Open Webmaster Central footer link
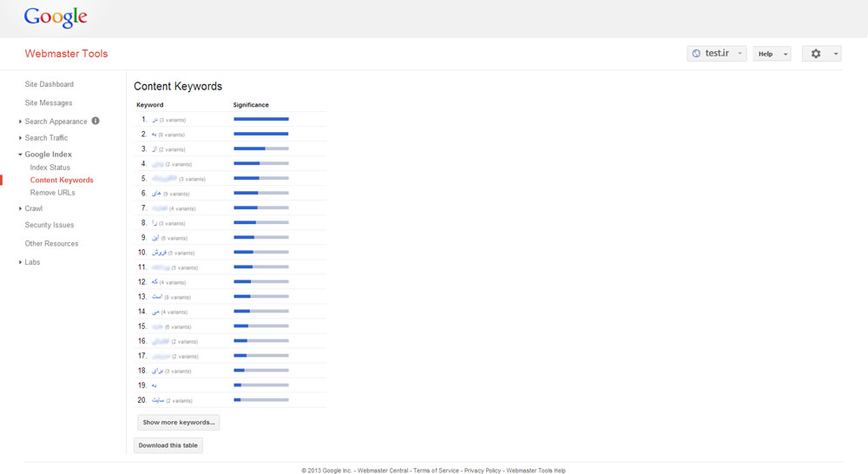 (383, 471)
